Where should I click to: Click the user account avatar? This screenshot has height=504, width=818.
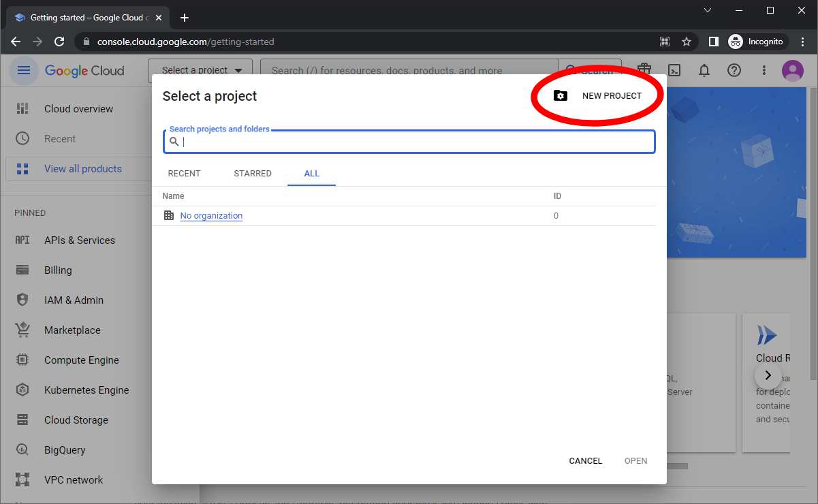point(792,71)
